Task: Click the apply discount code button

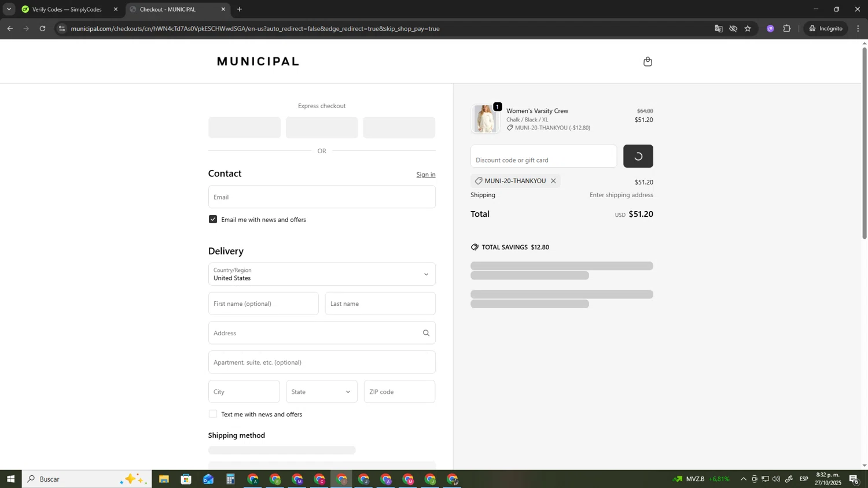Action: (638, 156)
